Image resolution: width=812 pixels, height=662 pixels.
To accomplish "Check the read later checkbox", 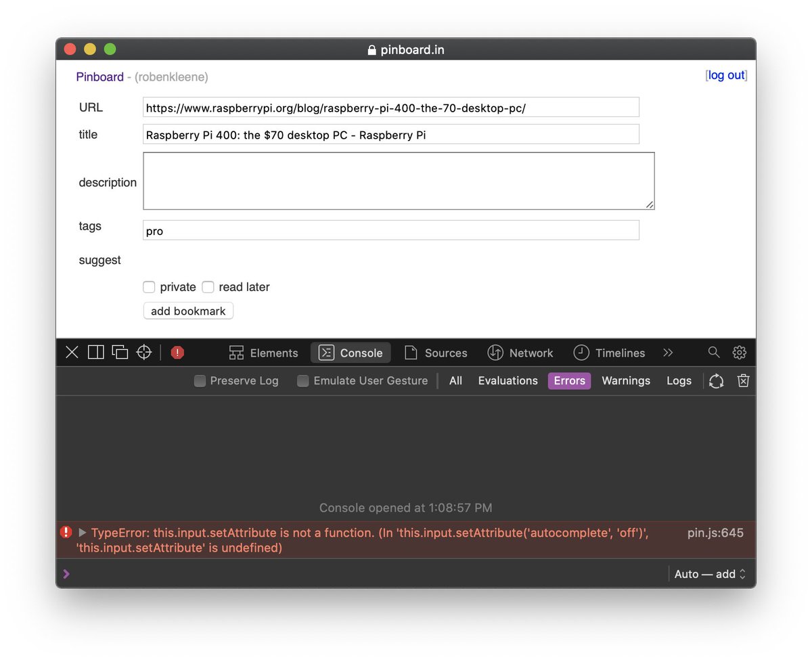I will point(208,287).
